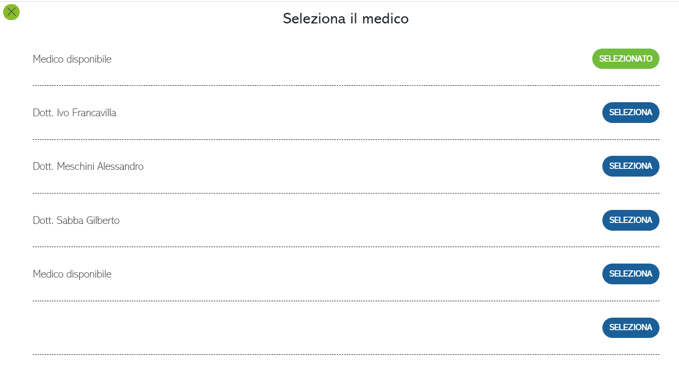Click dotted divider below Dott. Meschini Alessandro
The height and width of the screenshot is (370, 679).
coord(346,193)
